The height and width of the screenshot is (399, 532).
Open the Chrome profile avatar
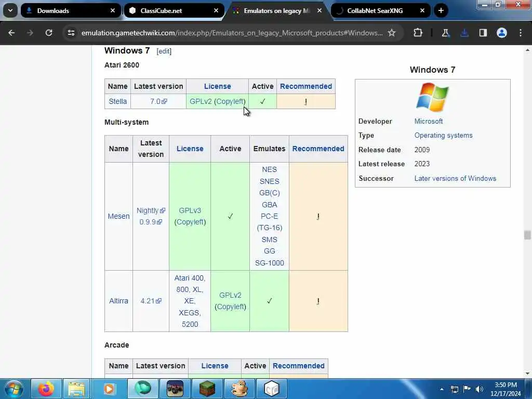502,33
